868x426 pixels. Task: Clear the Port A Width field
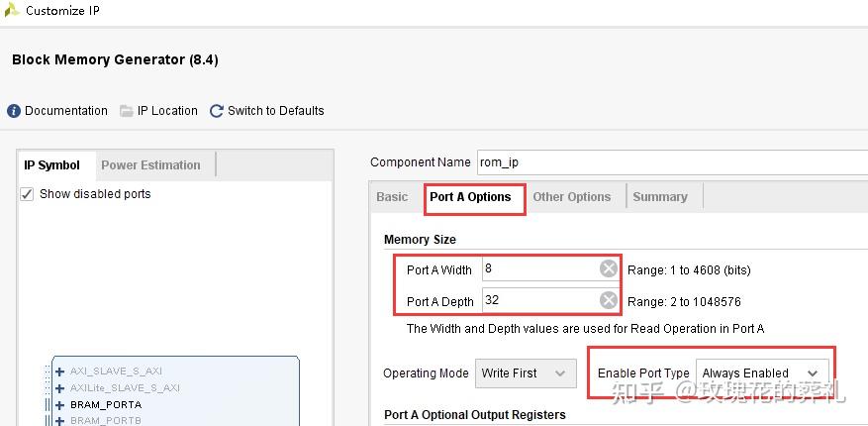click(609, 269)
